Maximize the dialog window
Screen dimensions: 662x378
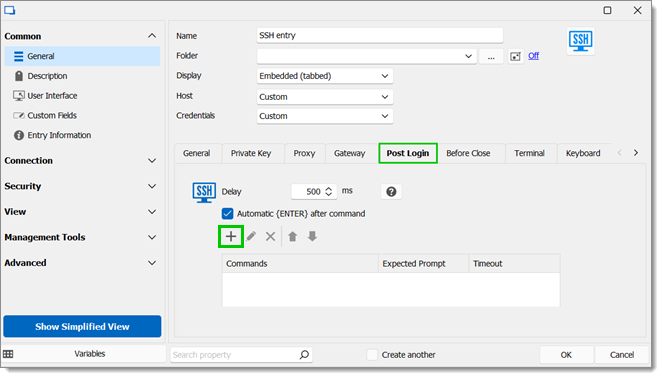pyautogui.click(x=607, y=10)
